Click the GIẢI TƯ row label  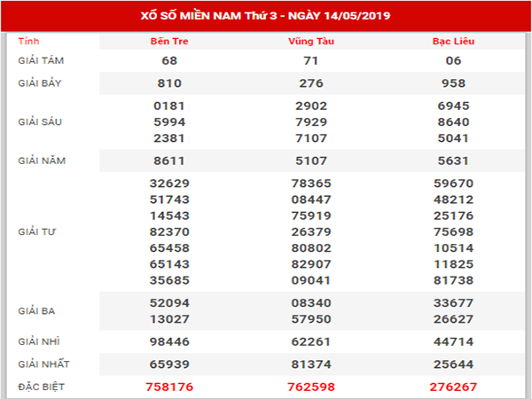click(37, 231)
